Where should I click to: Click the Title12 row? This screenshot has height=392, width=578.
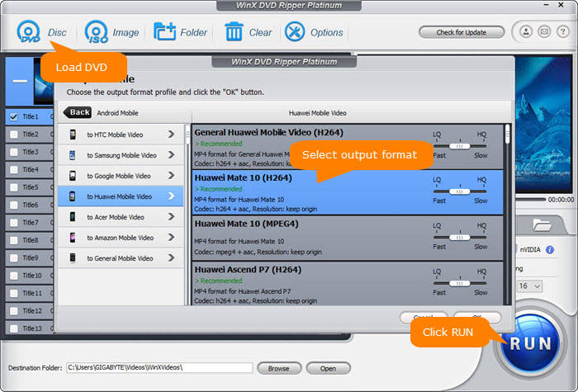[30, 311]
